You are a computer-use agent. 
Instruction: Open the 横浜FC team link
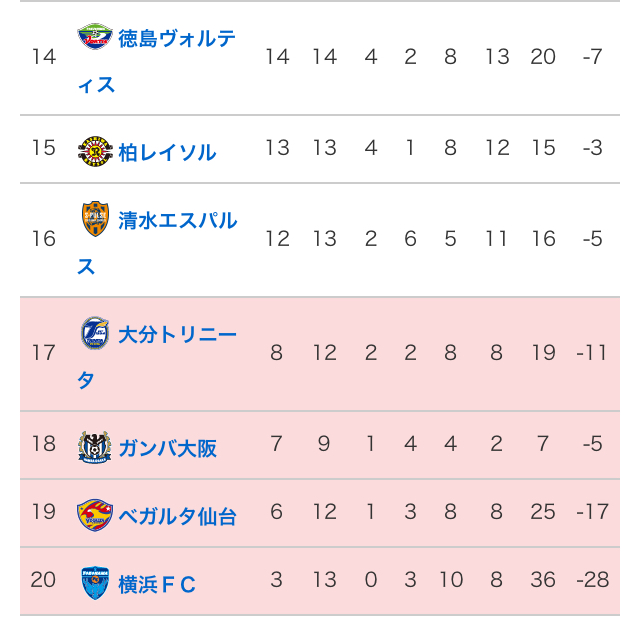click(157, 584)
